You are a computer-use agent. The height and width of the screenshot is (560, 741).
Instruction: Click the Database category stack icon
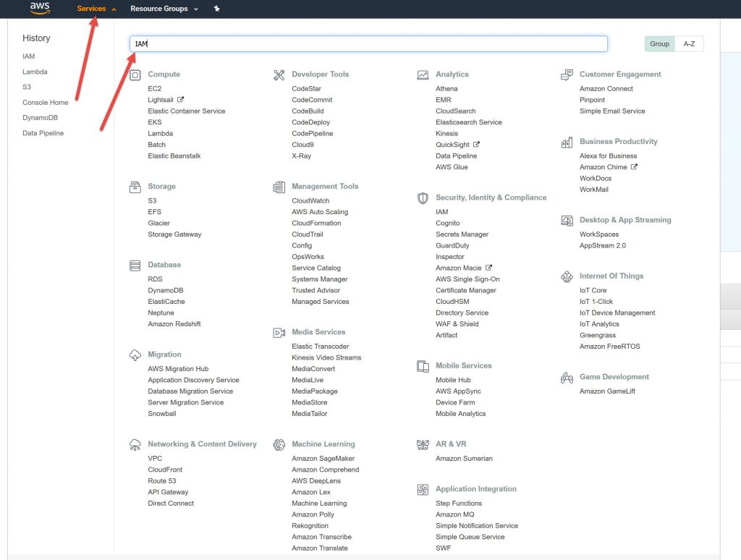[135, 266]
